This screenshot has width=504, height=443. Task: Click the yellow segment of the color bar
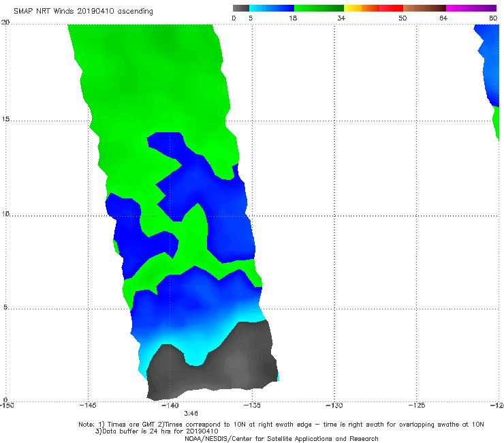[x=353, y=8]
